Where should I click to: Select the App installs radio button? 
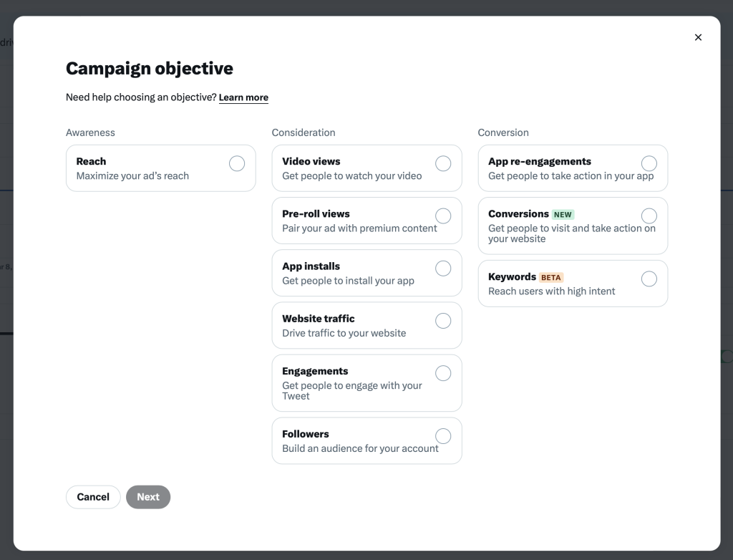click(x=443, y=269)
